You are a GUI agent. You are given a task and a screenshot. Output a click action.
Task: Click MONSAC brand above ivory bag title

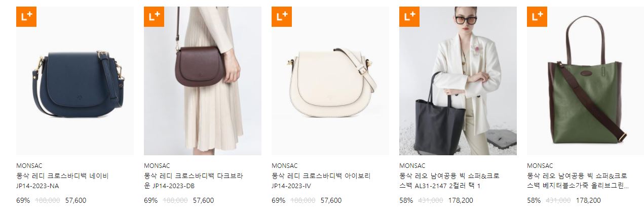(285, 165)
